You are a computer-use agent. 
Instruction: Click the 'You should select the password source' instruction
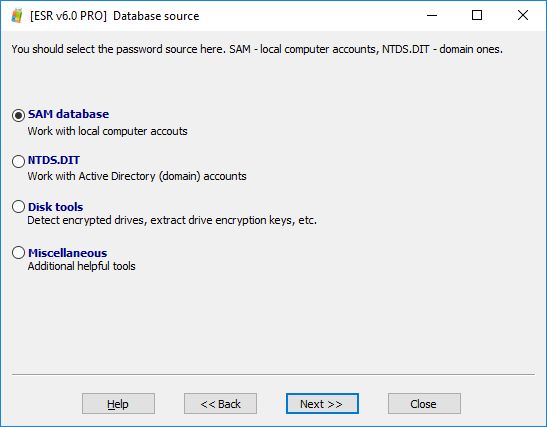(x=257, y=49)
